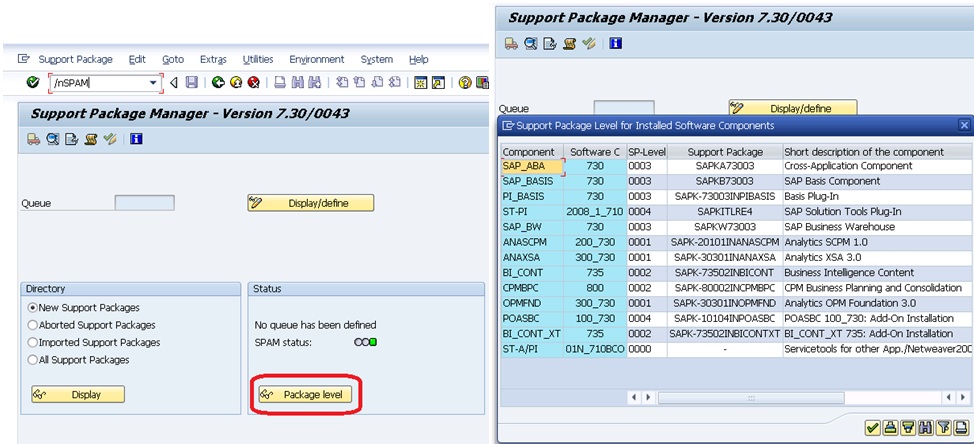Screen dimensions: 974x444
Task: Click the green Continue checkmark in dialog footer
Action: point(872,427)
